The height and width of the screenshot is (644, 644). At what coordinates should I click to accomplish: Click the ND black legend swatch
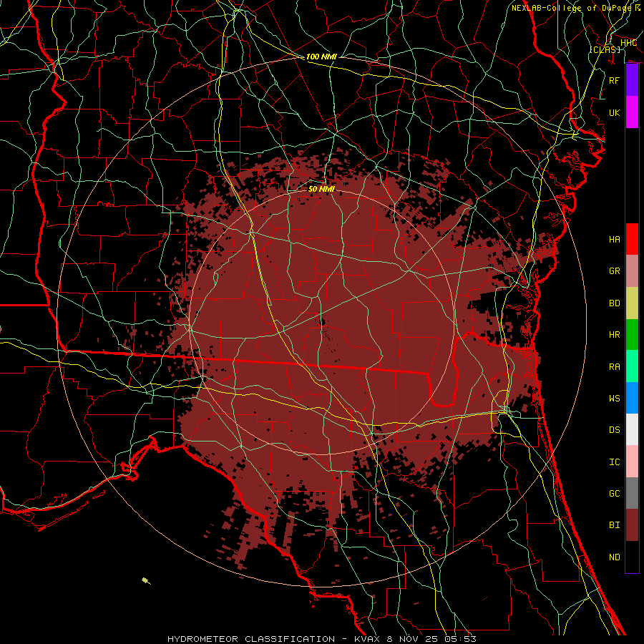632,557
